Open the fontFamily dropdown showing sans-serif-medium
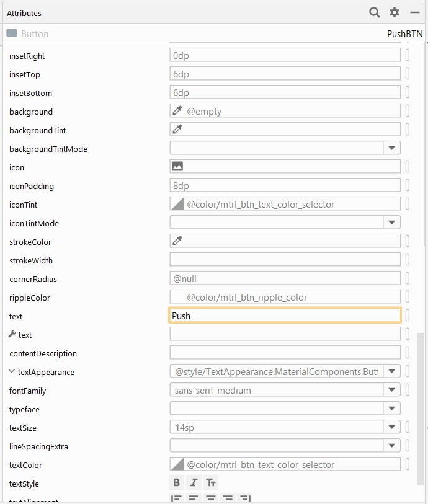Screen dimensions: 428x504 coord(391,389)
